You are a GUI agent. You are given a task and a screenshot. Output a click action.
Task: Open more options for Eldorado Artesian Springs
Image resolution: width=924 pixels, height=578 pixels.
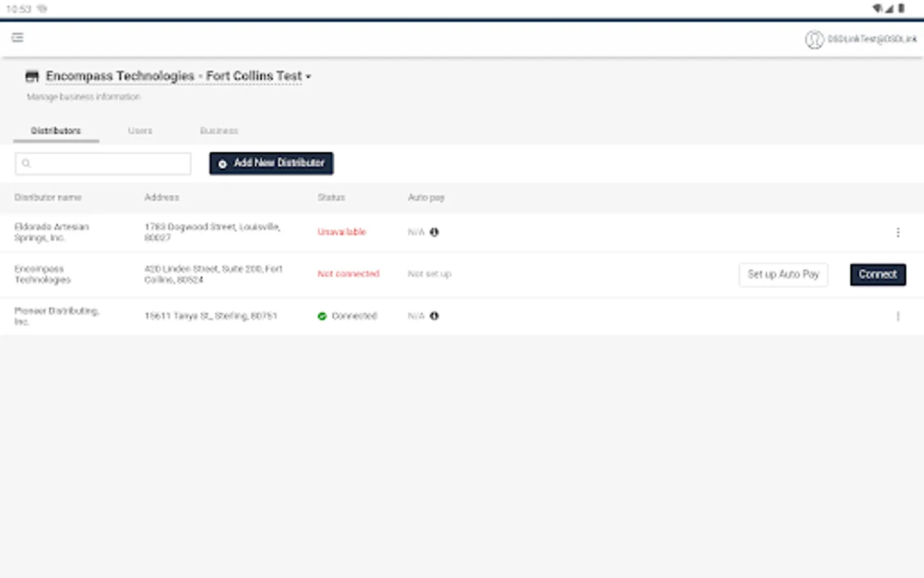(898, 232)
